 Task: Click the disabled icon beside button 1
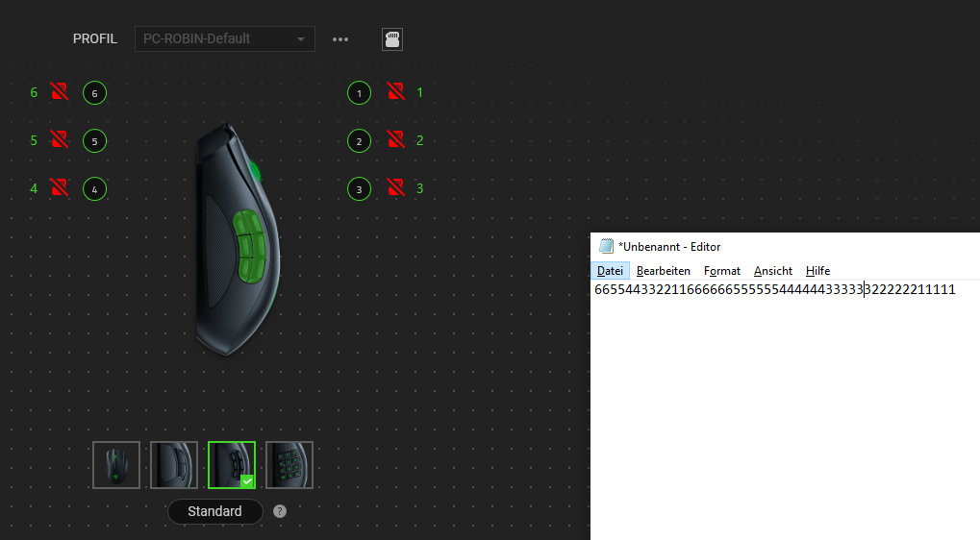tap(395, 92)
